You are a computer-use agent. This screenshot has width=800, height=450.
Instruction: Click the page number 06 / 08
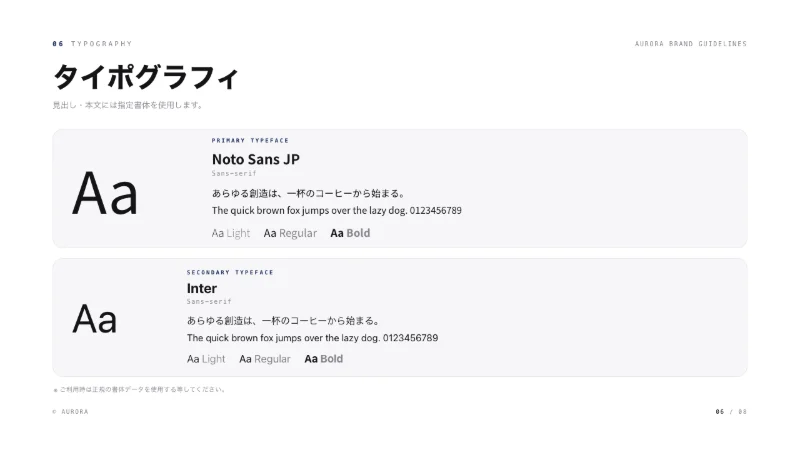point(731,412)
